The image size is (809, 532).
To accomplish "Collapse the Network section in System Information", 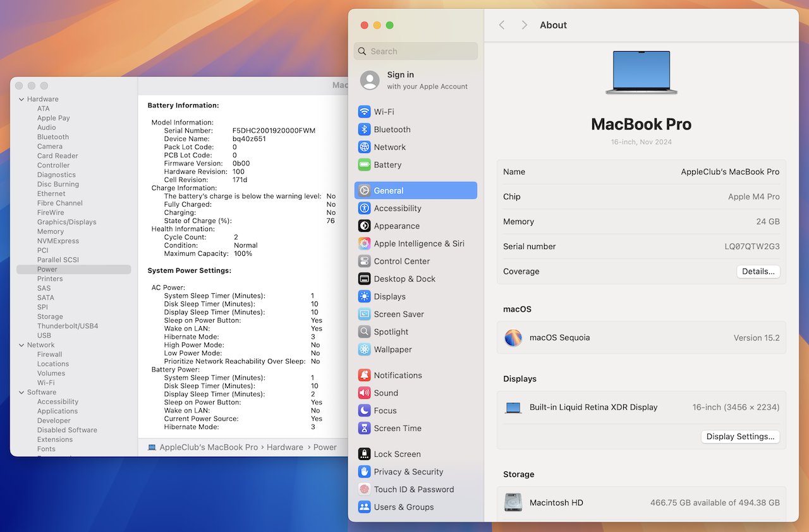I will click(x=21, y=345).
